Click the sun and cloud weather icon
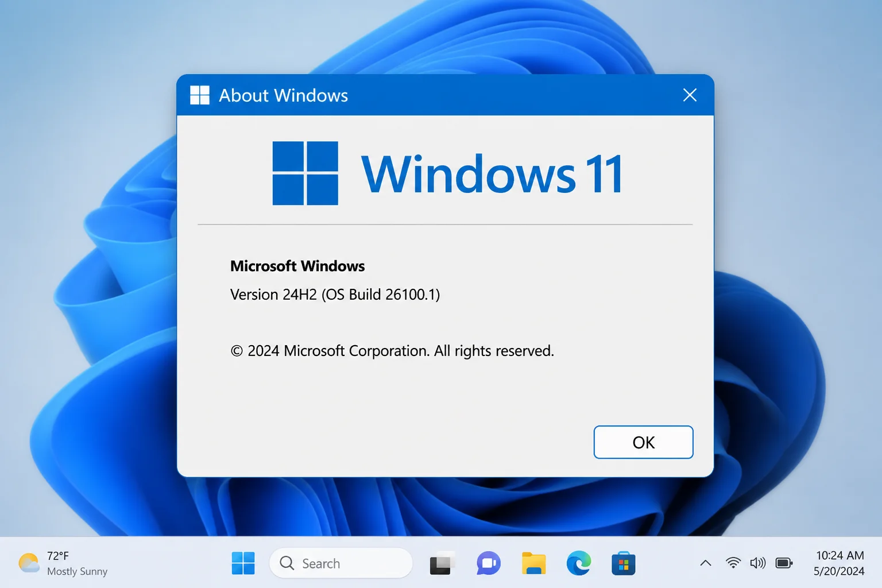 29,563
